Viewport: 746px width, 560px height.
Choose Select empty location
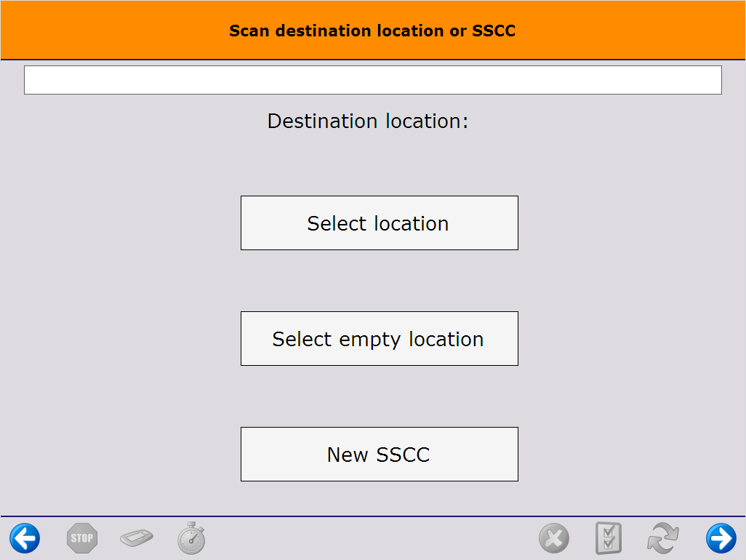[379, 338]
